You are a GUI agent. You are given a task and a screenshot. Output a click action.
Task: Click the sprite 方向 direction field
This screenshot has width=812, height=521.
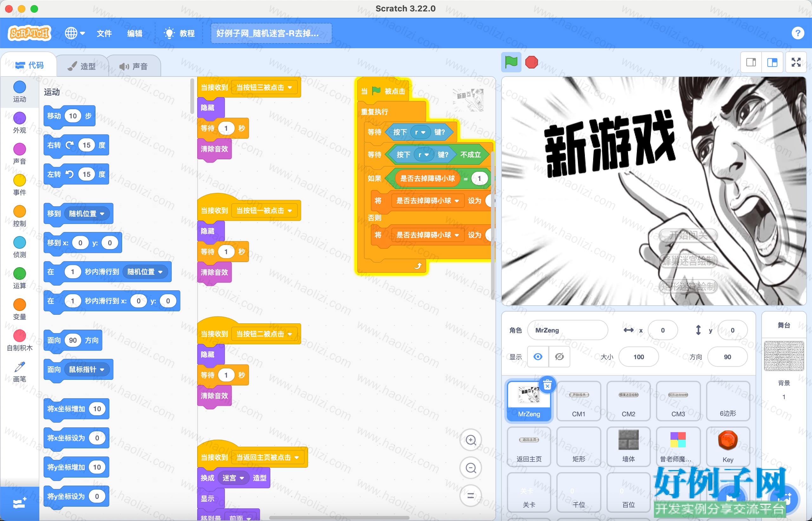pyautogui.click(x=727, y=357)
